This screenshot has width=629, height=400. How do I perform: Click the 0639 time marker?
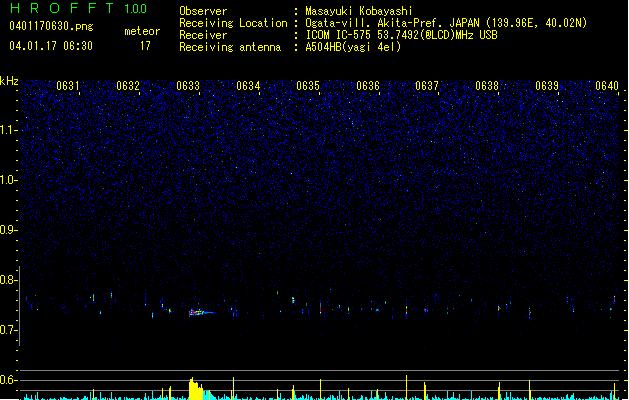(x=547, y=86)
